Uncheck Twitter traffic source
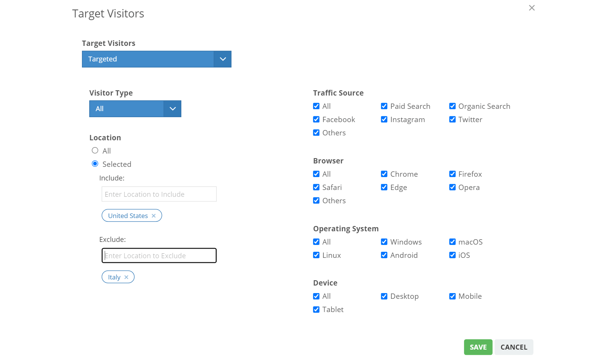The width and height of the screenshot is (607, 364). [x=452, y=119]
